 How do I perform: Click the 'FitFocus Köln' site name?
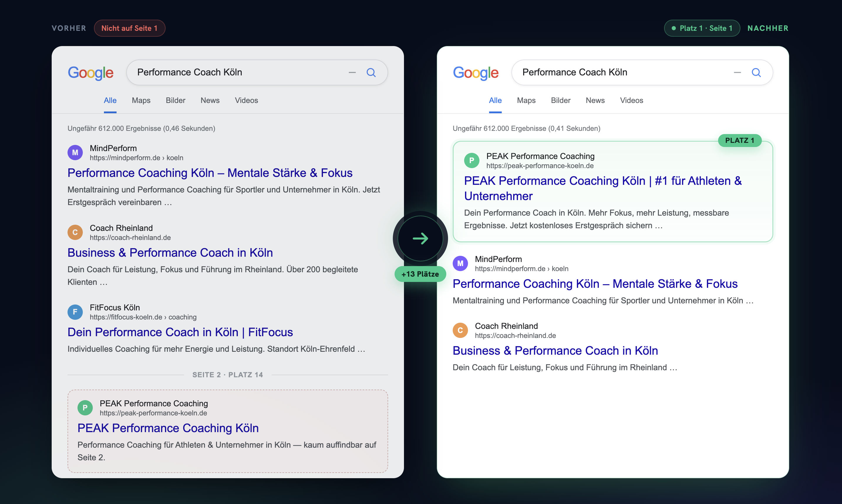[x=115, y=308]
